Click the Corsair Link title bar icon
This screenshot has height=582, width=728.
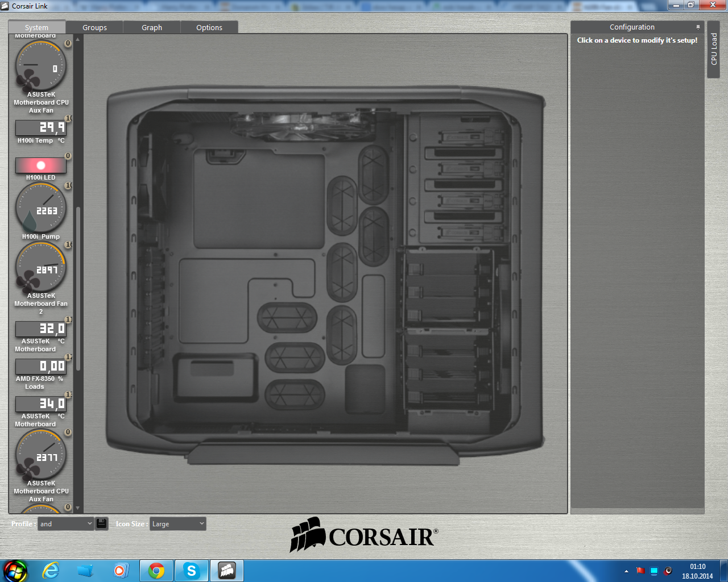[x=6, y=6]
